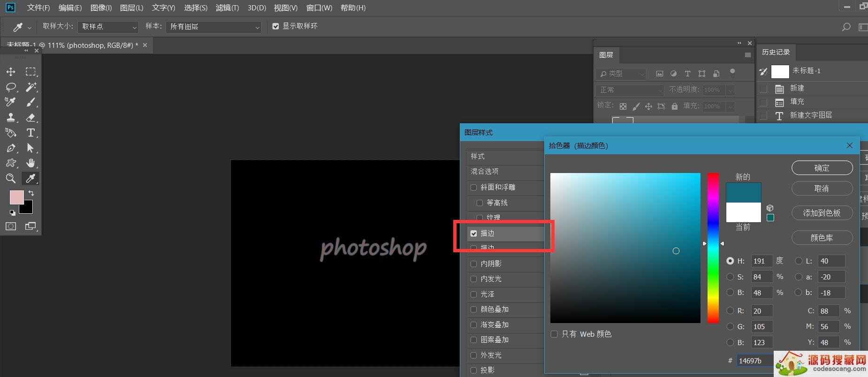Viewport: 868px width, 377px height.
Task: Select the 图层 panel tab
Action: 606,55
